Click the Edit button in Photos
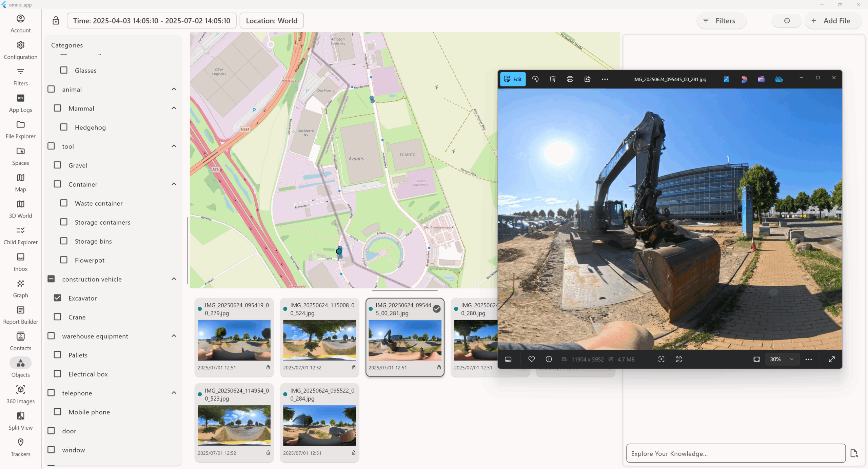The image size is (868, 469). tap(513, 79)
